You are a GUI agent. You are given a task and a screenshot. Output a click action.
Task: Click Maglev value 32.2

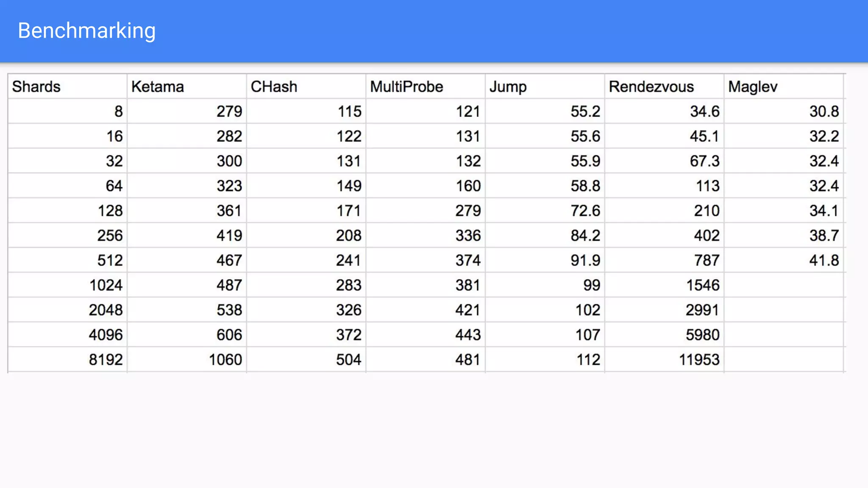pyautogui.click(x=784, y=136)
